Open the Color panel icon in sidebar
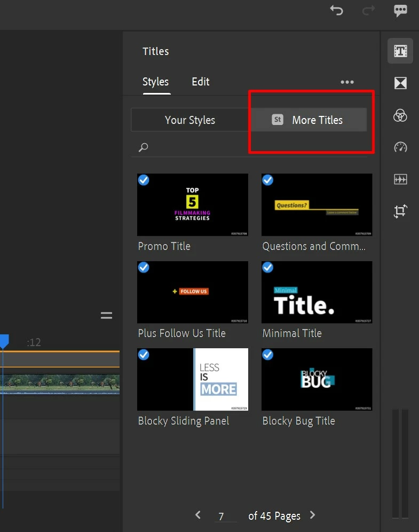The width and height of the screenshot is (419, 532). click(400, 115)
